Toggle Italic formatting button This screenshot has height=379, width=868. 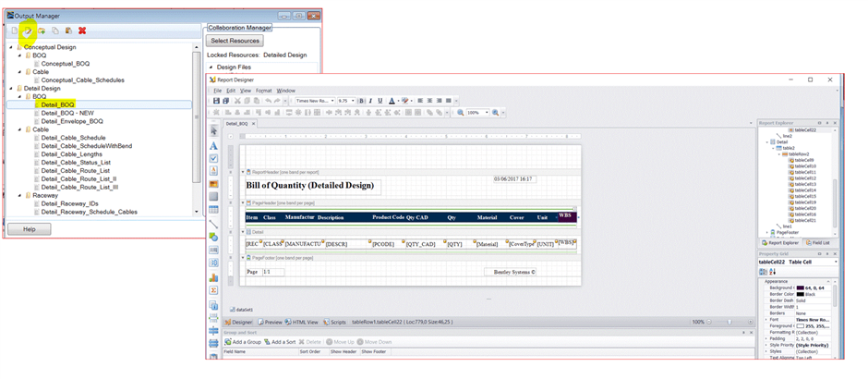(370, 101)
